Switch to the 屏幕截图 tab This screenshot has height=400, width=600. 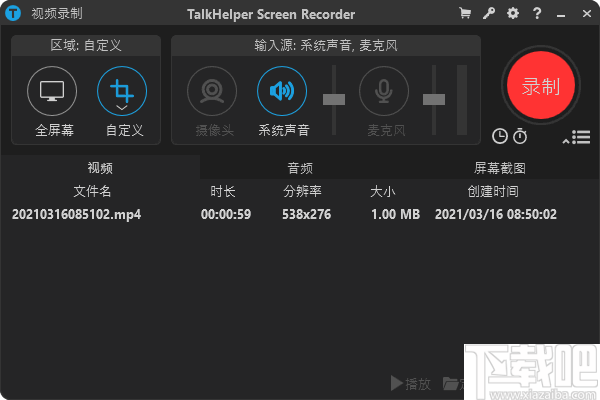point(500,168)
